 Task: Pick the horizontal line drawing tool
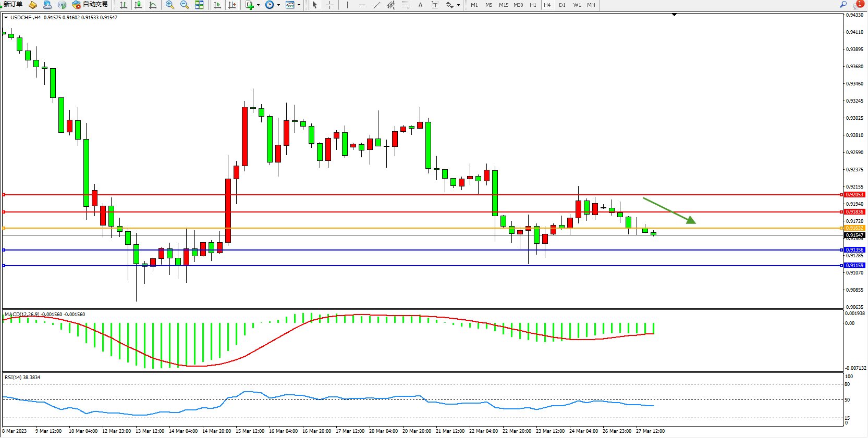coord(362,5)
